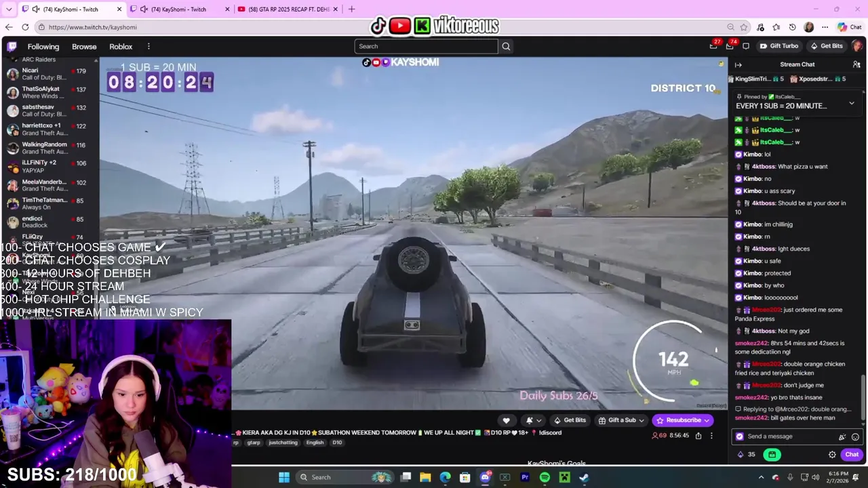Click the Gift Turbo button
This screenshot has height=488, width=868.
click(778, 46)
